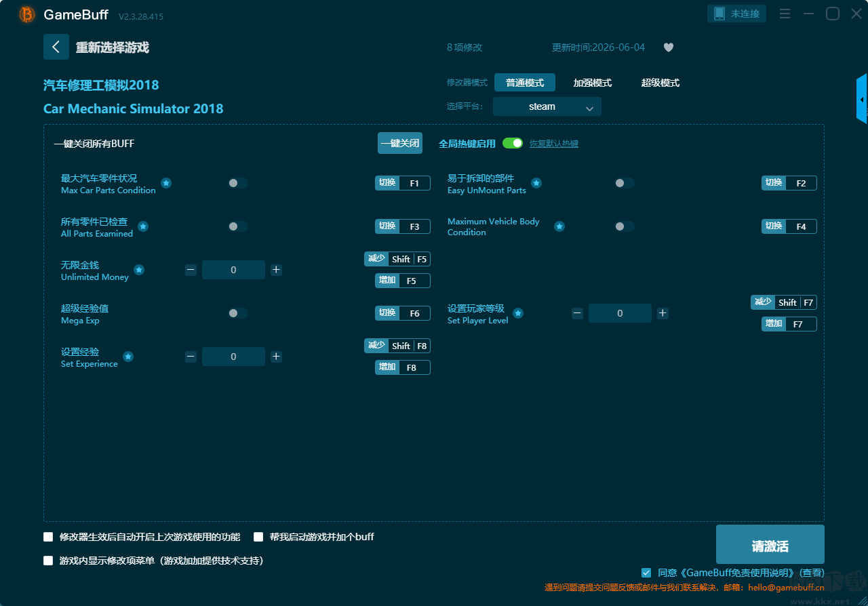Check show in-game modifier menu checkbox
The height and width of the screenshot is (606, 868).
point(48,561)
